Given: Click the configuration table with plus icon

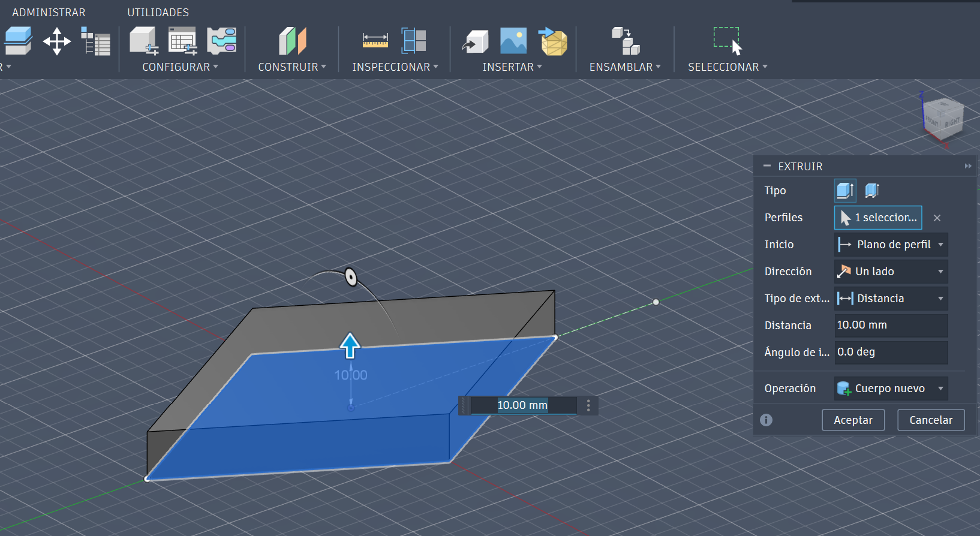Looking at the screenshot, I should (183, 41).
